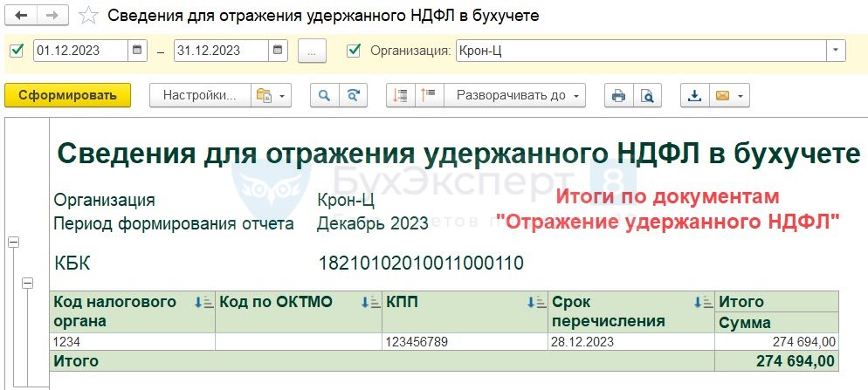Viewport: 868px width, 390px height.
Task: Click the organization value Крон-Ц in report
Action: pos(346,200)
